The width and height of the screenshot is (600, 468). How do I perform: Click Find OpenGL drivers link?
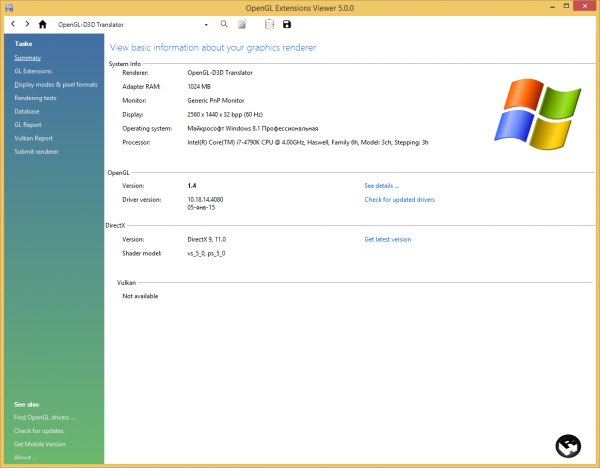[44, 417]
